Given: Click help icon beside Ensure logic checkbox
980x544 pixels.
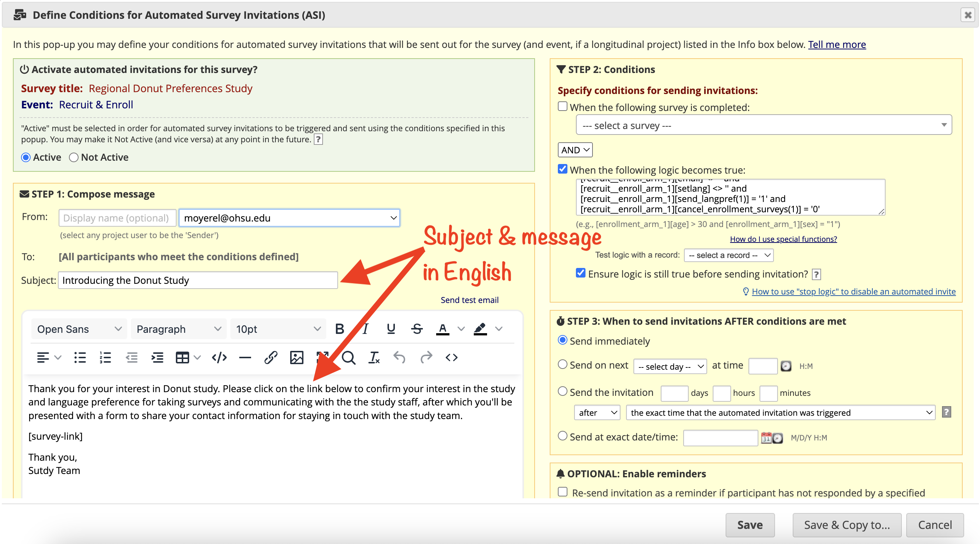Looking at the screenshot, I should [x=816, y=274].
